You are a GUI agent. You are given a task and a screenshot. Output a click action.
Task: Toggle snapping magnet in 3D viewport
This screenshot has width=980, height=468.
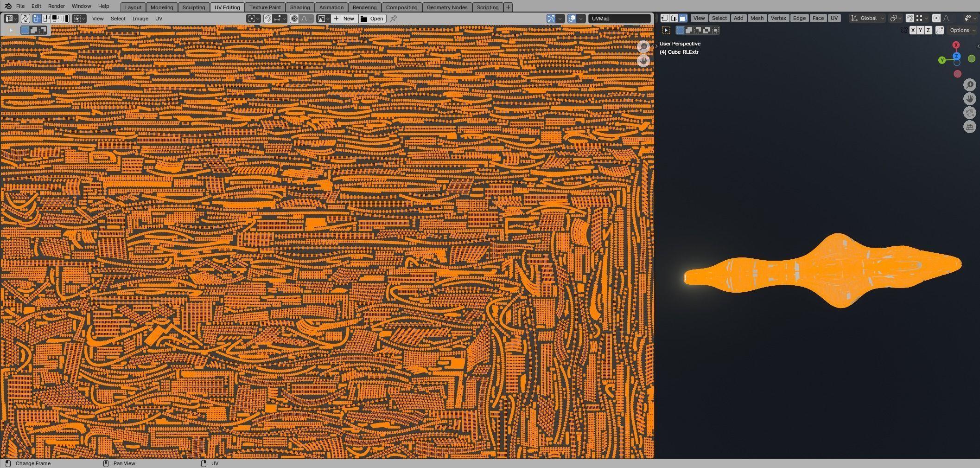tap(910, 18)
